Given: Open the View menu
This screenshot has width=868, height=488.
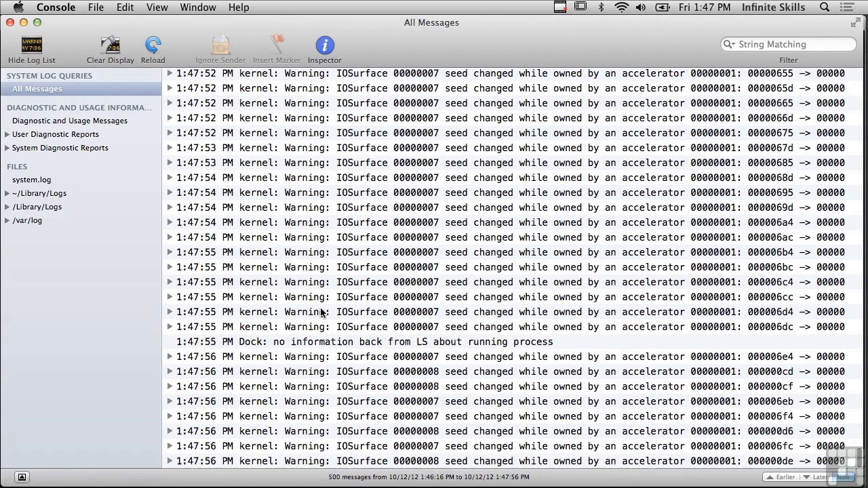Looking at the screenshot, I should click(x=157, y=7).
